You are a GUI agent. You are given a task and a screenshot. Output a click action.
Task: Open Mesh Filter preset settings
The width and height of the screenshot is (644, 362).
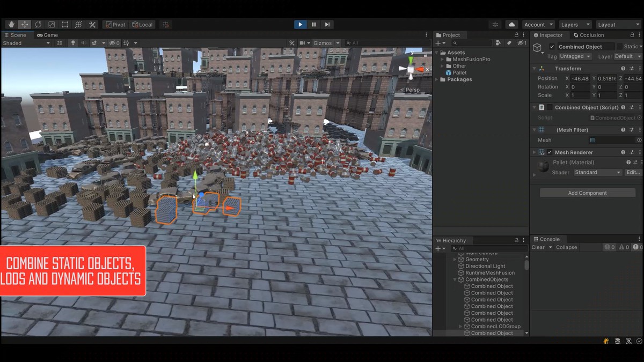(632, 130)
